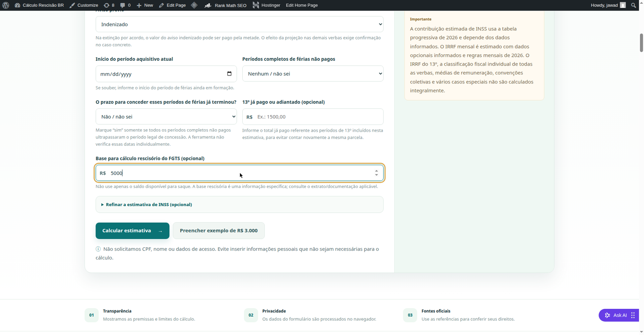Click the diamond icon in admin bar
This screenshot has height=335, width=644.
[x=194, y=5]
